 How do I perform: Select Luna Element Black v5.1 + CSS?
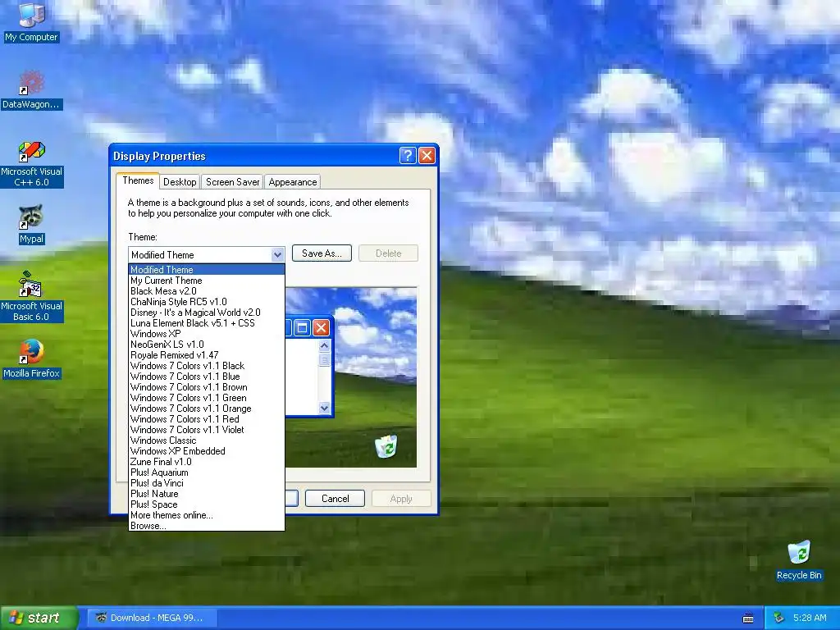point(206,323)
